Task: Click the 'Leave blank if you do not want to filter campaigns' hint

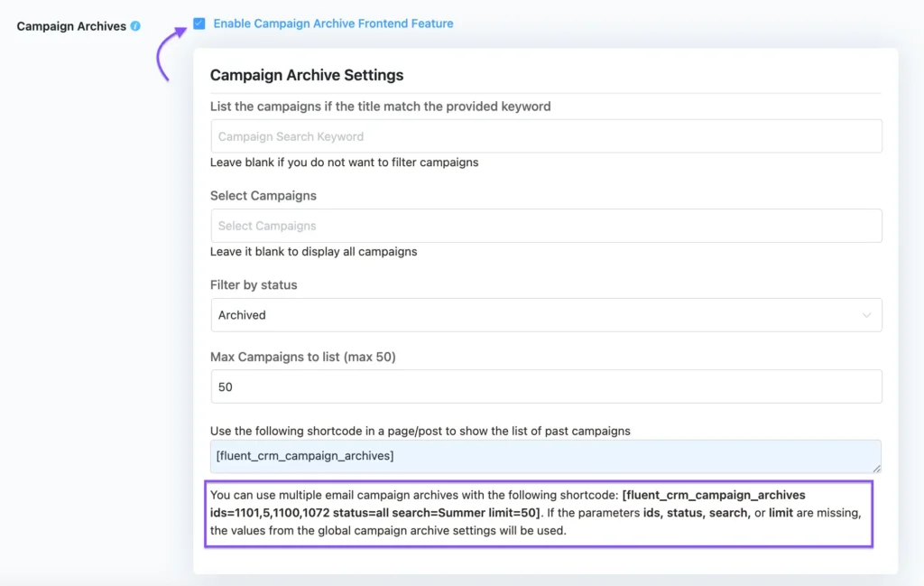Action: coord(344,163)
